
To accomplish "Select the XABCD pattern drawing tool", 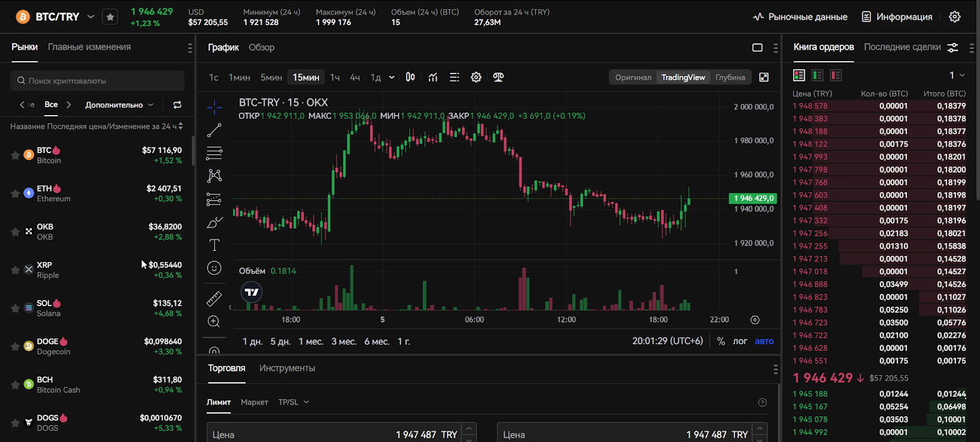I will [214, 176].
